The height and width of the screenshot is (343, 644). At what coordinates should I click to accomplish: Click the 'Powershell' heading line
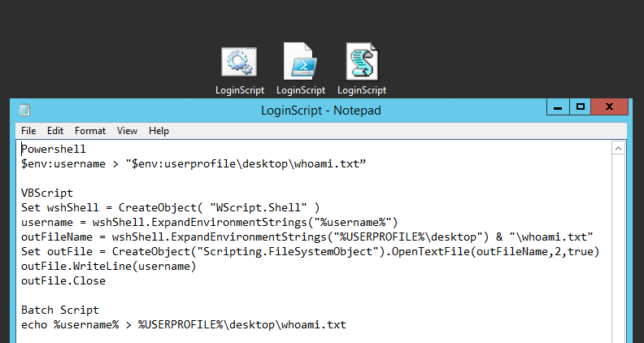(54, 149)
